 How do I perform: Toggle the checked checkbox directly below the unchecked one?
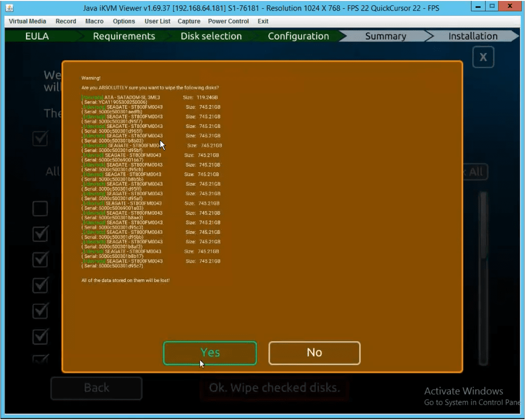tap(40, 235)
